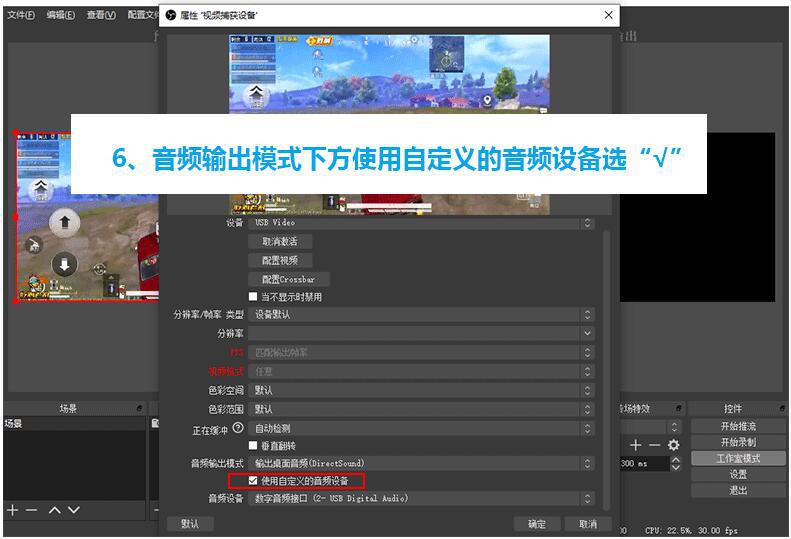
Task: Click CPU: 22.5%, 30.00 fps status text
Action: (691, 530)
